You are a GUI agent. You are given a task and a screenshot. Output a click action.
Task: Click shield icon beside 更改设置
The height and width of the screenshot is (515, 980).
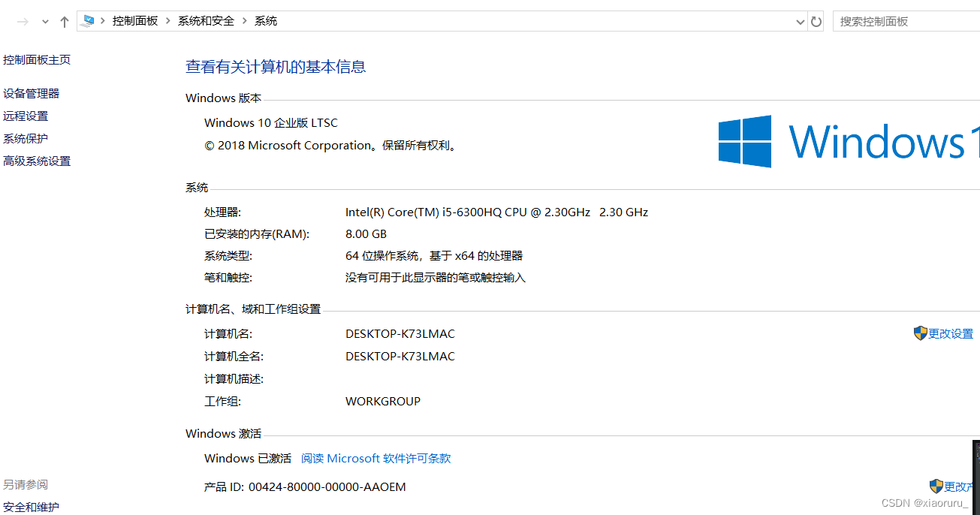pyautogui.click(x=920, y=333)
